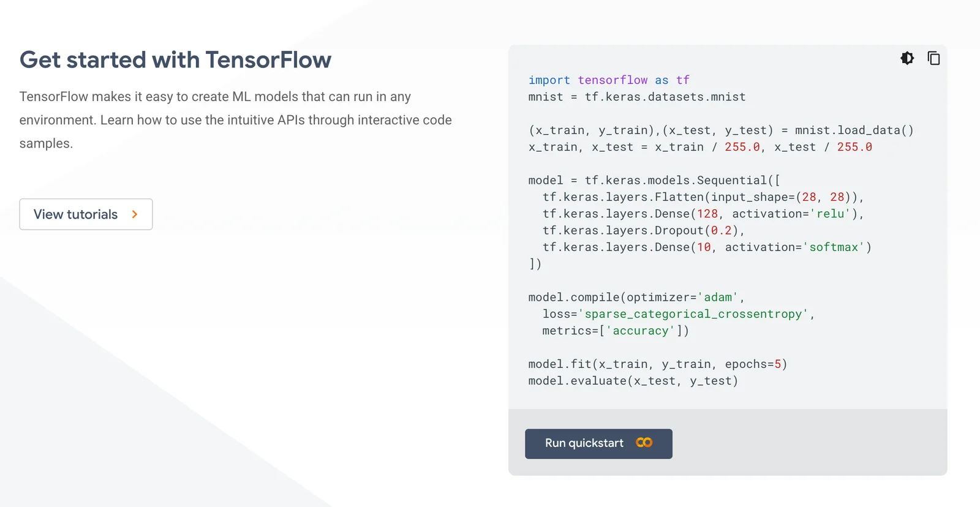Click the Flatten layer code line
Viewport: 980px width, 507px height.
[x=703, y=197]
